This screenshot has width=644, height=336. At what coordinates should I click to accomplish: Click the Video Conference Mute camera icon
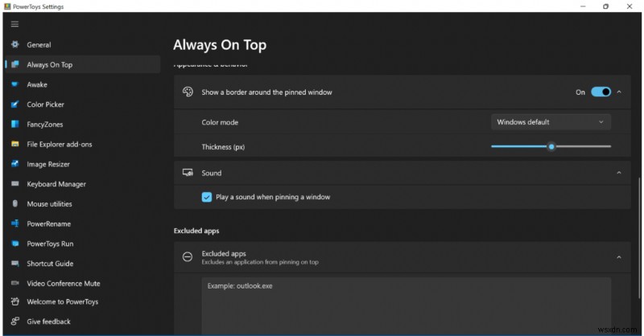click(15, 283)
